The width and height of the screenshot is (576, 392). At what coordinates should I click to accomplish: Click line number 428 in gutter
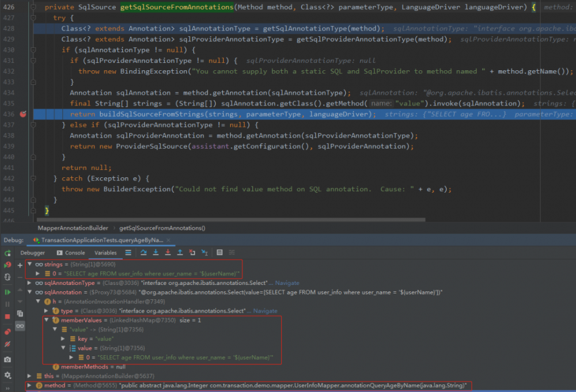(x=9, y=28)
